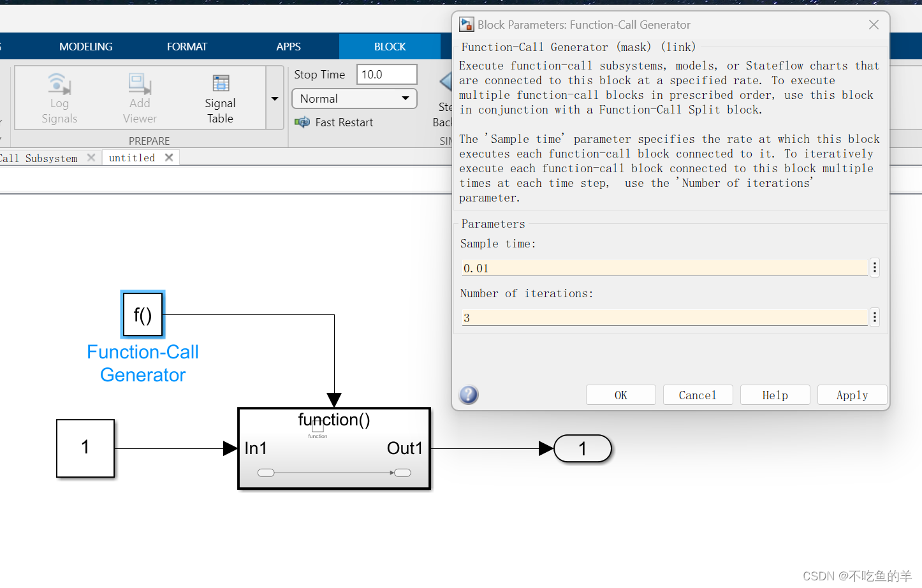The image size is (922, 588).
Task: Apply the Function-Call Generator parameters
Action: [852, 394]
